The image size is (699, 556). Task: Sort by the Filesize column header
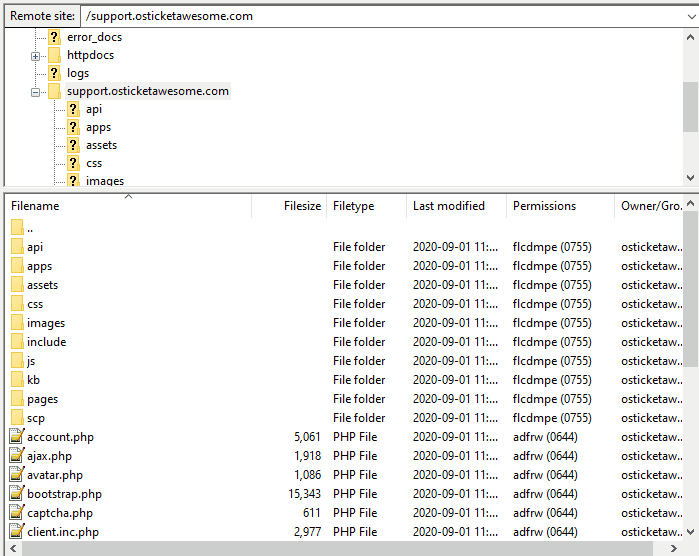point(289,206)
